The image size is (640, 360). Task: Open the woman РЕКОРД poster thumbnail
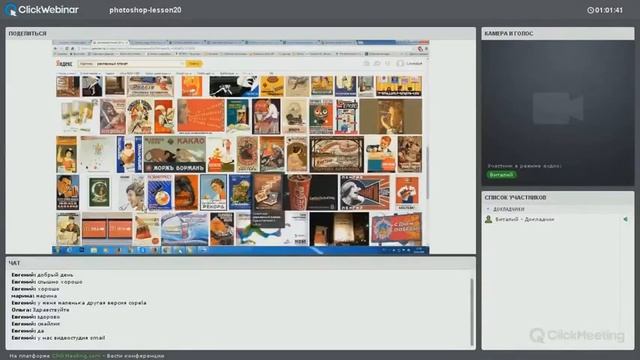coord(213,192)
